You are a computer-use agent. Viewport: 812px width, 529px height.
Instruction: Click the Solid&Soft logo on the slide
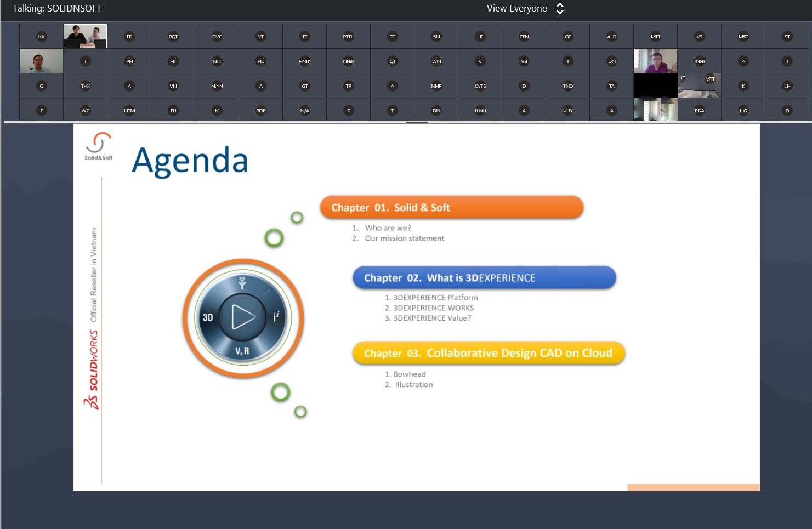coord(99,146)
